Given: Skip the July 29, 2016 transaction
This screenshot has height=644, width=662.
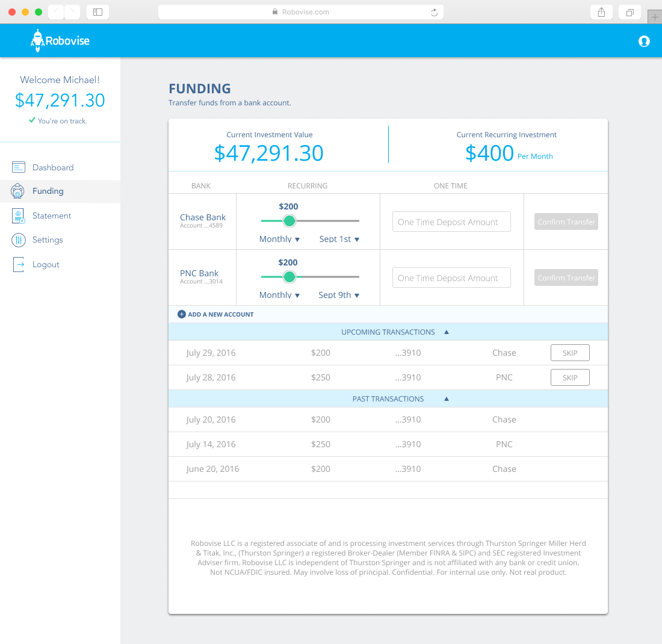Looking at the screenshot, I should 570,353.
